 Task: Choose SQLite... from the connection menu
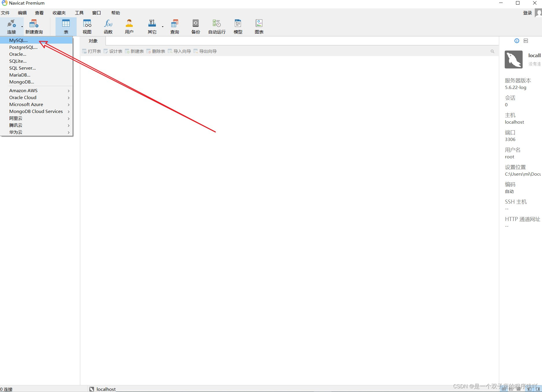(x=36, y=61)
